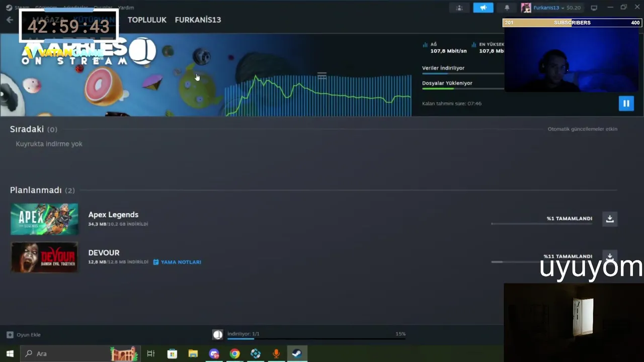Click the Windows taskbar 'Ara' search box
This screenshot has height=362, width=644.
point(79,353)
